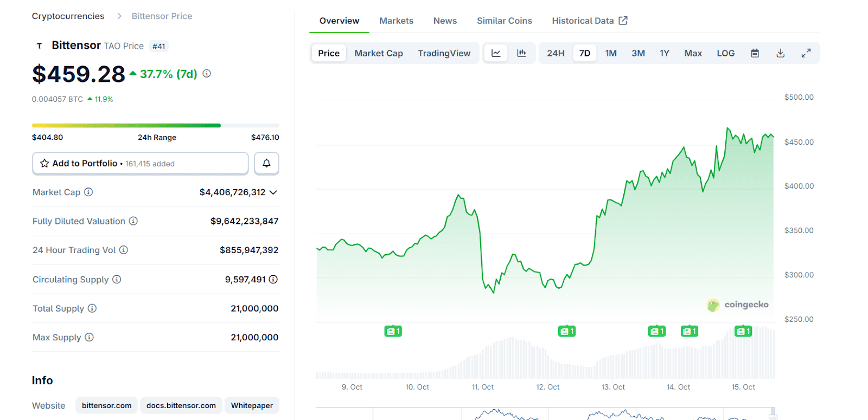Toggle LOG scale on chart
This screenshot has width=868, height=420.
(725, 53)
